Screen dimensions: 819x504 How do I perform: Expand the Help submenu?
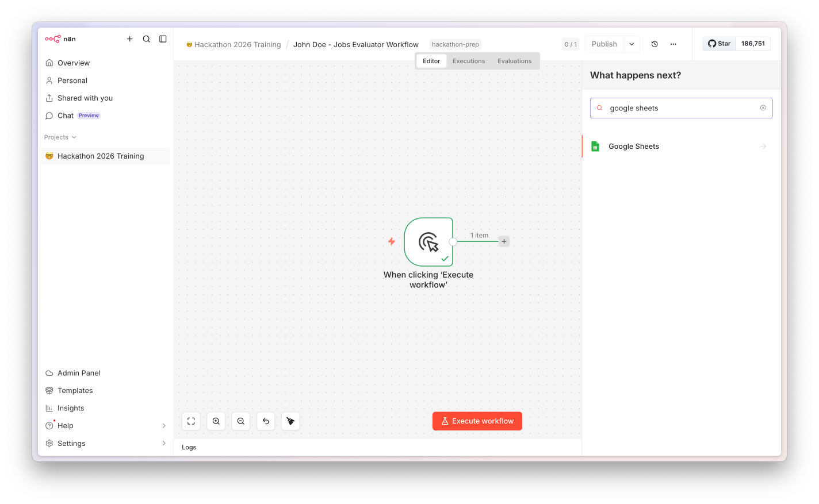(164, 426)
